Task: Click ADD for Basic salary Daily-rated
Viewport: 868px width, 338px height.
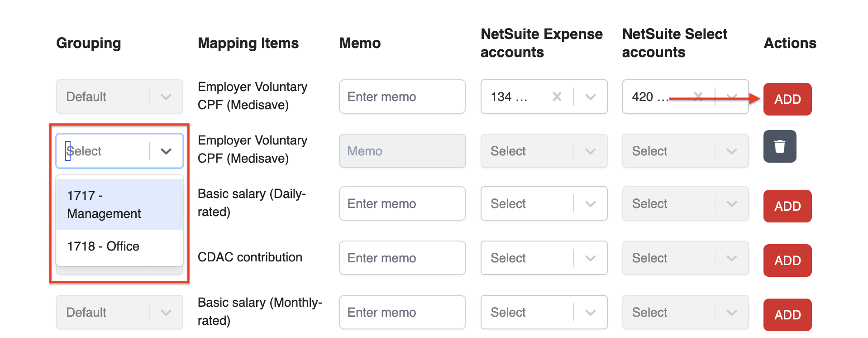Action: [x=787, y=206]
